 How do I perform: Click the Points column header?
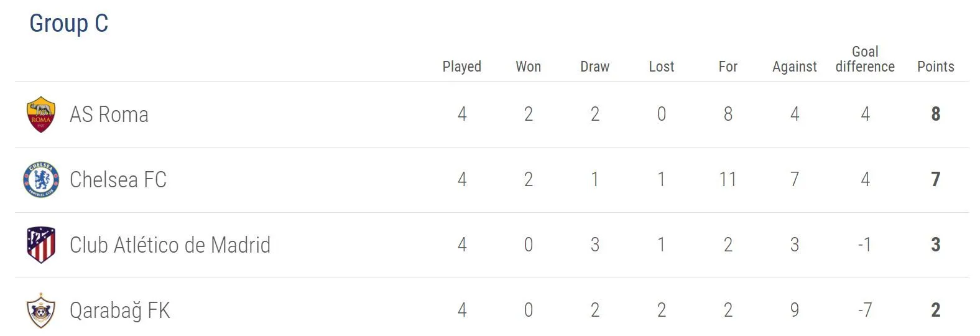[935, 67]
